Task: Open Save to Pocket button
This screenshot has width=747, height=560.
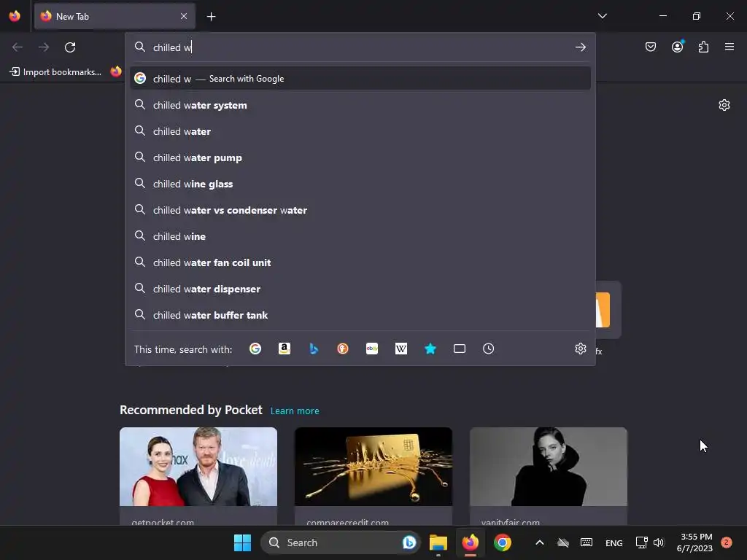Action: 650,47
